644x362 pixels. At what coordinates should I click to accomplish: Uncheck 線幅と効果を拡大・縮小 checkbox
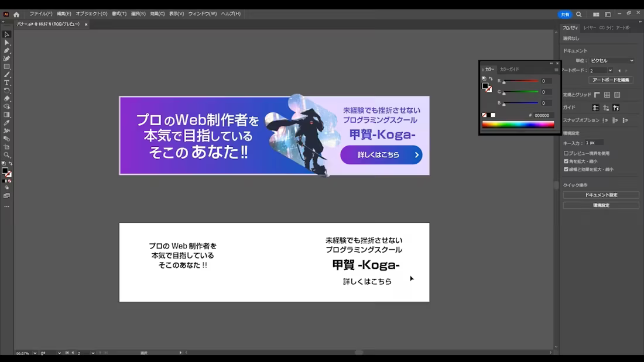[x=566, y=169]
